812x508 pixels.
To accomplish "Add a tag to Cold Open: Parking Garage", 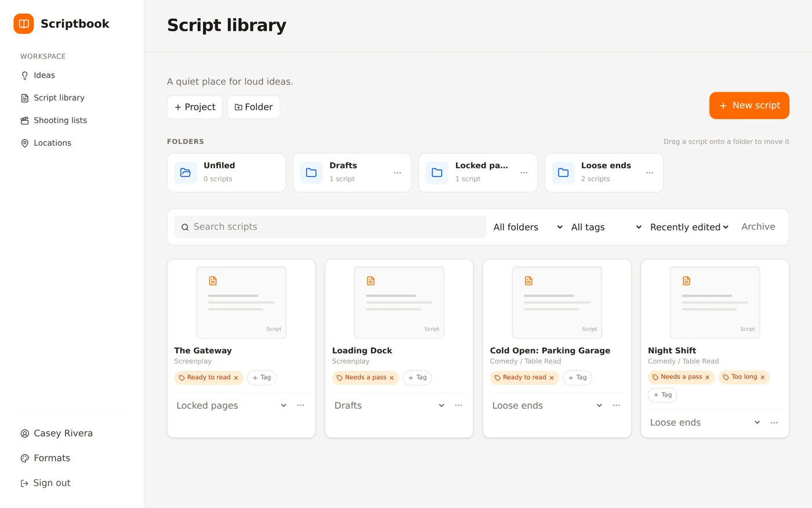I will [577, 378].
